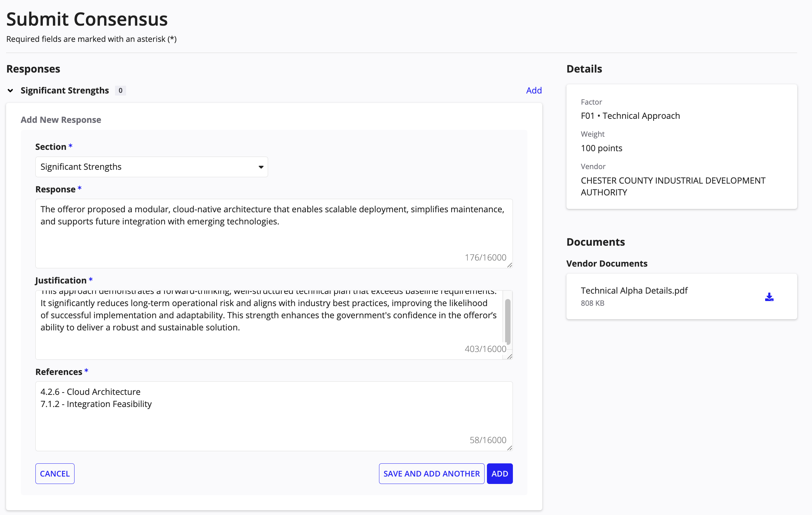The width and height of the screenshot is (812, 515).
Task: Collapse the Significant Strengths section chevron
Action: coord(10,90)
